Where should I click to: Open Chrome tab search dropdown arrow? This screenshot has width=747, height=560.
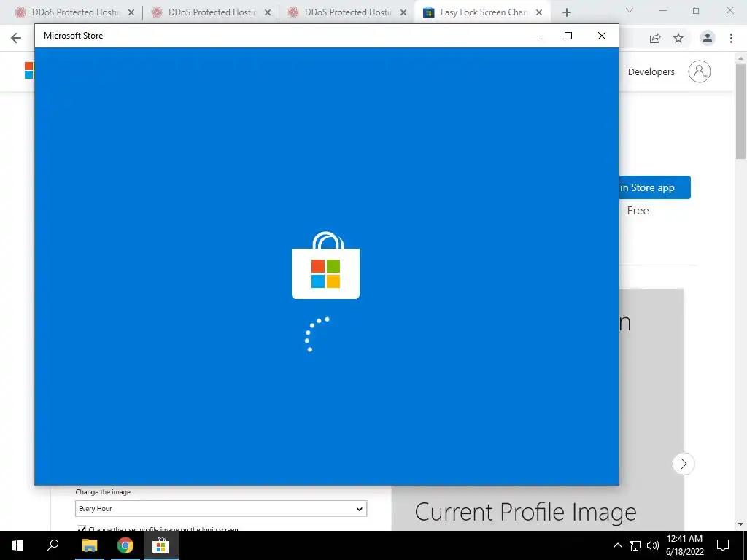[630, 10]
